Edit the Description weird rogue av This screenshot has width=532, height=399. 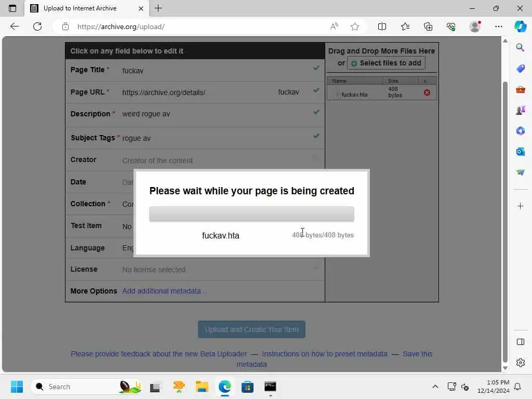click(x=146, y=114)
